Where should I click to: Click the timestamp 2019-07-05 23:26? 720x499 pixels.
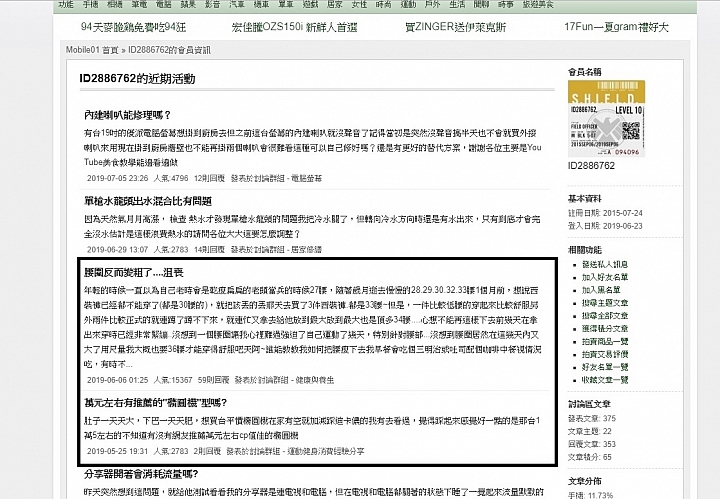(x=118, y=178)
